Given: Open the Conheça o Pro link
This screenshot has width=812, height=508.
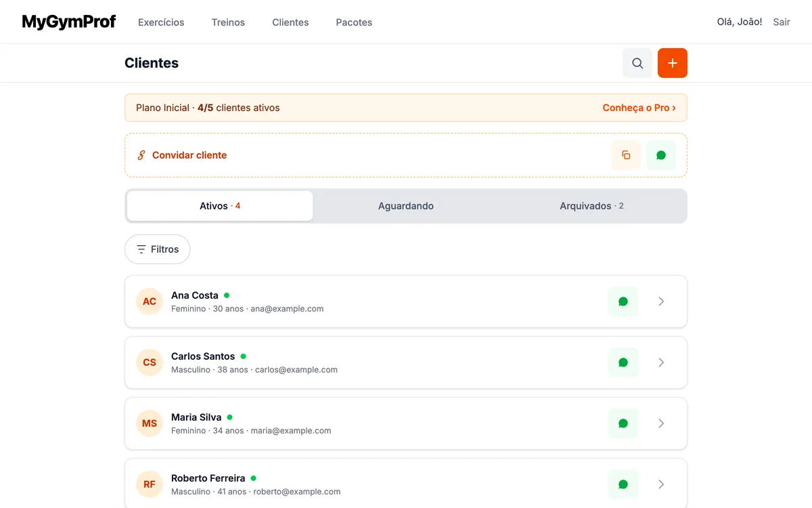Looking at the screenshot, I should pyautogui.click(x=639, y=108).
